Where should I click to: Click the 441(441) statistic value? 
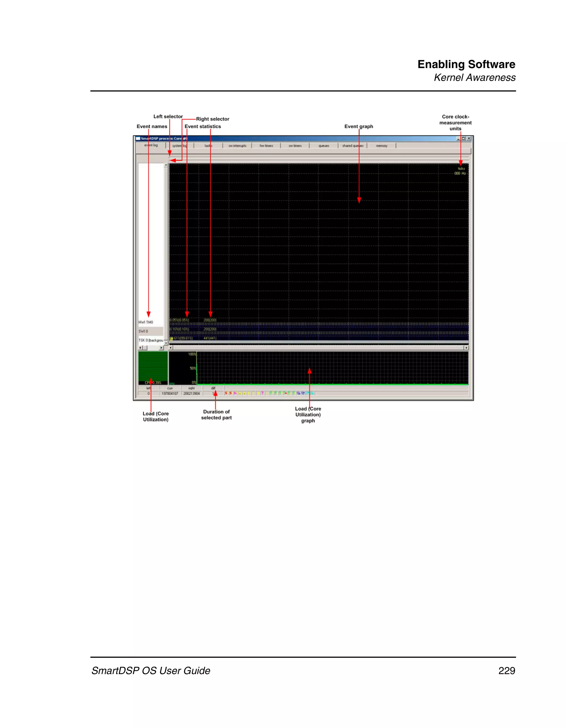coord(210,338)
